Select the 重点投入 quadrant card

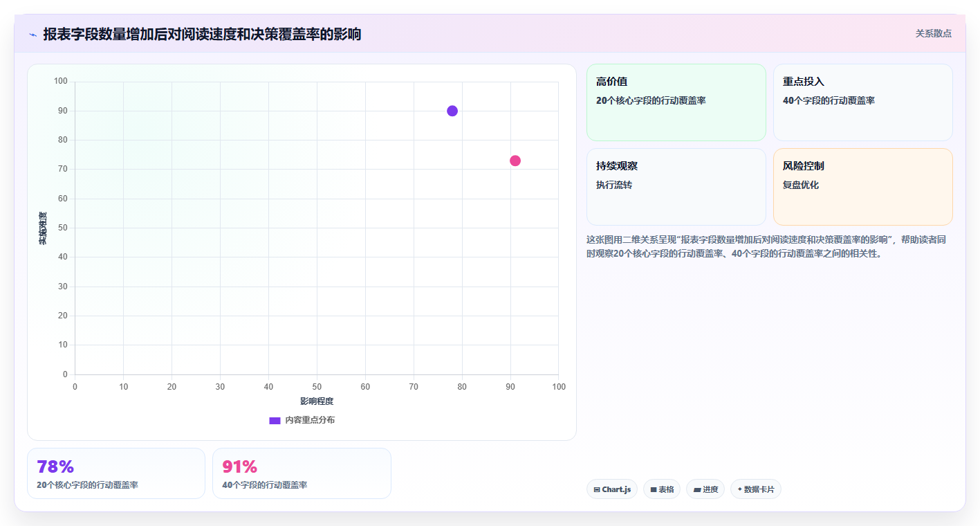[863, 102]
